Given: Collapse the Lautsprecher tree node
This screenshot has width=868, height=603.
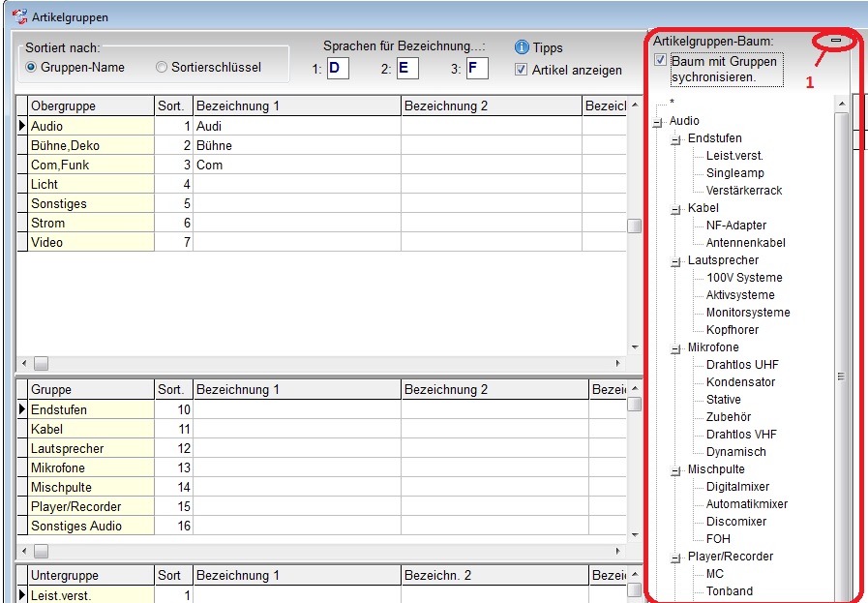Looking at the screenshot, I should point(675,262).
